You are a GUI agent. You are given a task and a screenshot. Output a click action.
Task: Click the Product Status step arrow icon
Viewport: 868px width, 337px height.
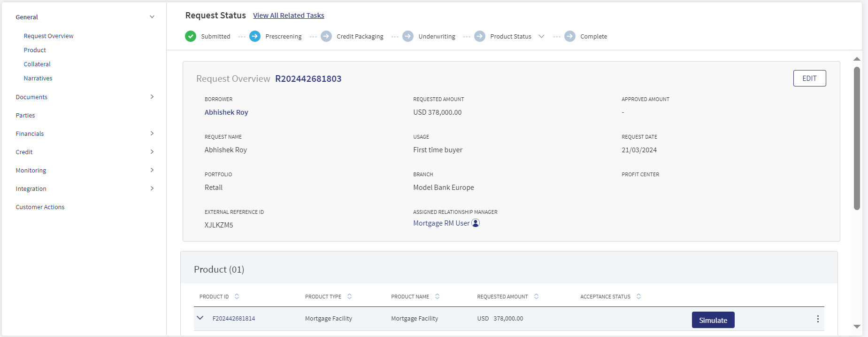click(480, 36)
